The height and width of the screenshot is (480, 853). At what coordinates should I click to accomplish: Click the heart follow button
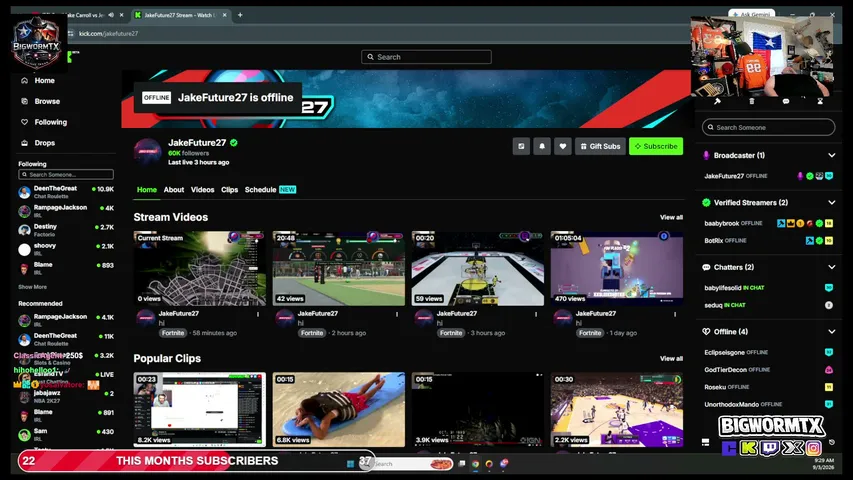pos(563,146)
